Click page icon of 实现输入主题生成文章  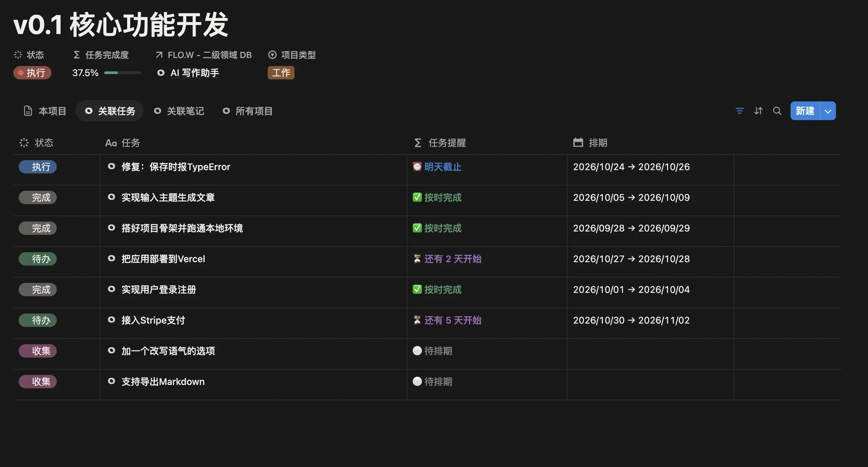click(111, 197)
